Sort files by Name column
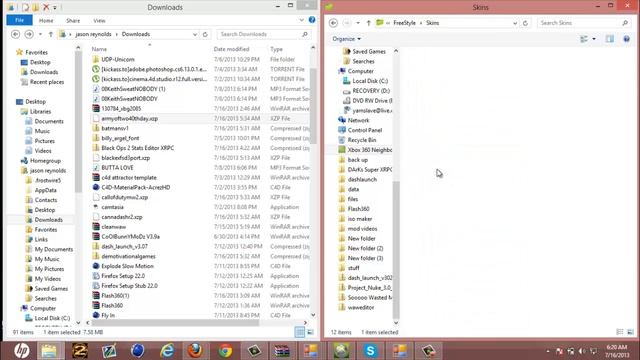The image size is (640, 360). point(99,49)
